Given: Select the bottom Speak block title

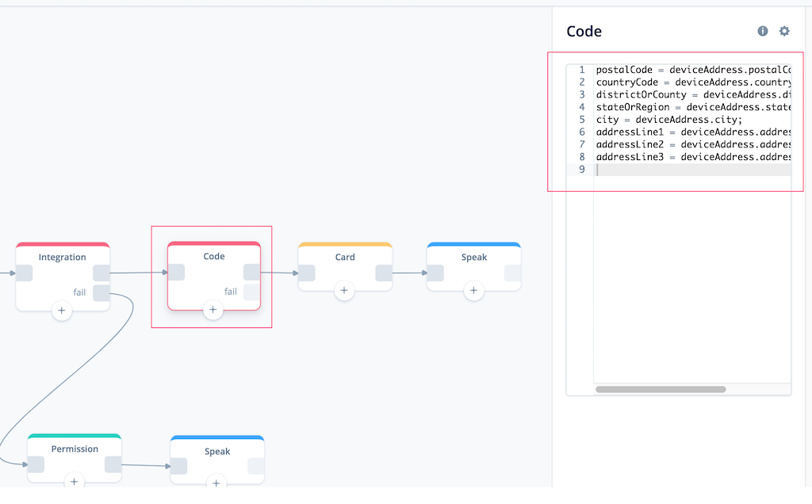Looking at the screenshot, I should 217,451.
